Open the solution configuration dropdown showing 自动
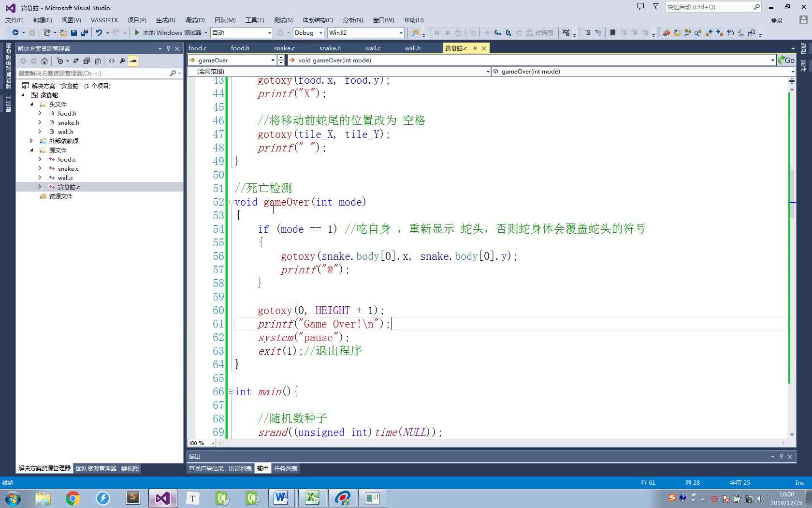The height and width of the screenshot is (508, 812). pos(242,32)
